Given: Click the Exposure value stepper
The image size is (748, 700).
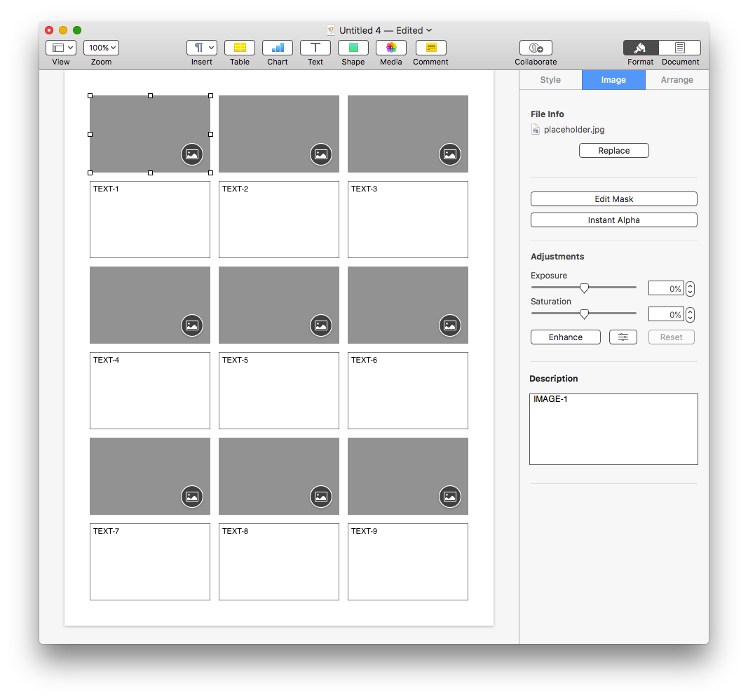Looking at the screenshot, I should coord(690,289).
